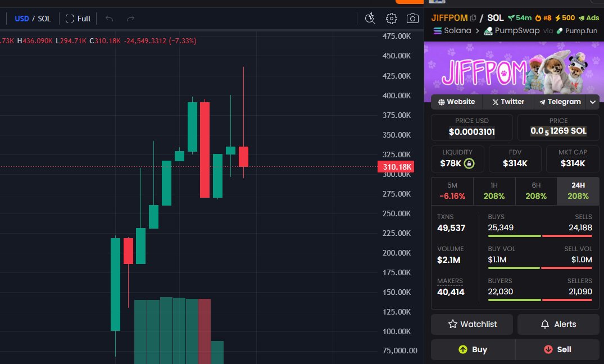
Task: Select the 1H timeframe tab
Action: pyautogui.click(x=494, y=191)
